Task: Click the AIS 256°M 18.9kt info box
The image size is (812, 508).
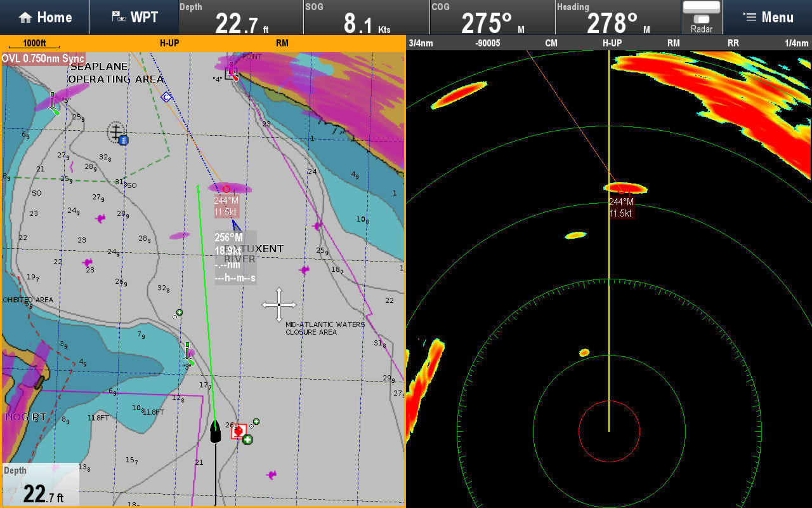Action: [x=235, y=258]
